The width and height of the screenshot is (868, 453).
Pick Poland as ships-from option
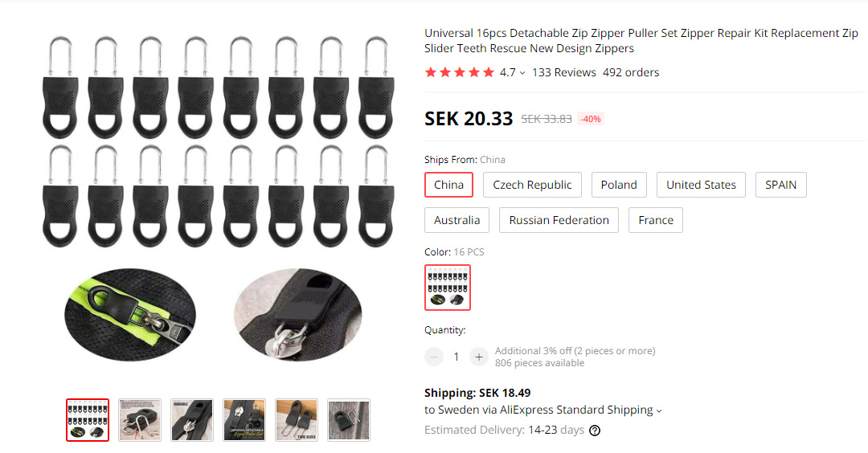pyautogui.click(x=619, y=185)
